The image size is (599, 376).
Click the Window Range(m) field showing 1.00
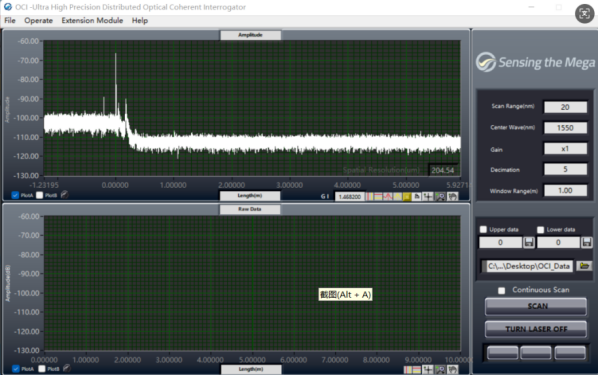click(565, 190)
